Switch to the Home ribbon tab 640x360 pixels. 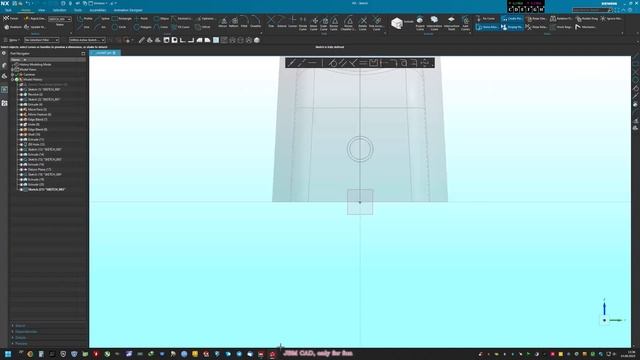tap(25, 10)
